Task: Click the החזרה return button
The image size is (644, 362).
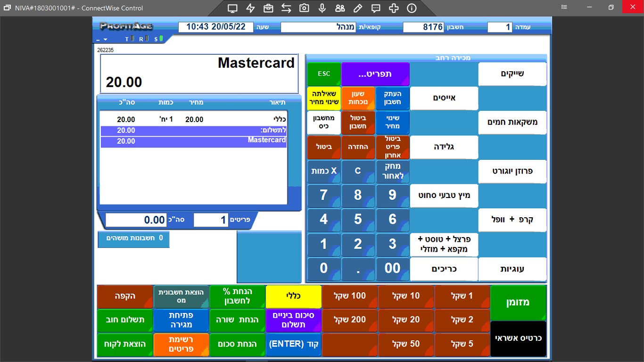Action: 358,147
